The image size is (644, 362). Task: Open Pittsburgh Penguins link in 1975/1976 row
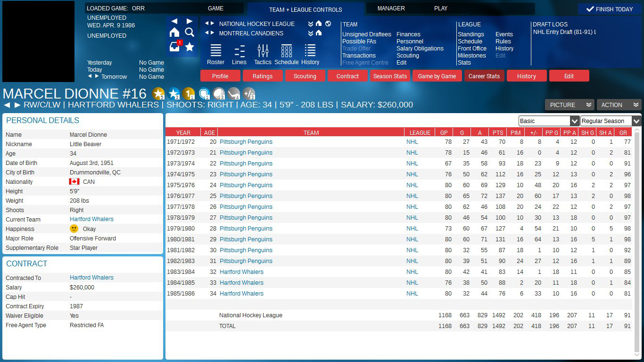[246, 185]
